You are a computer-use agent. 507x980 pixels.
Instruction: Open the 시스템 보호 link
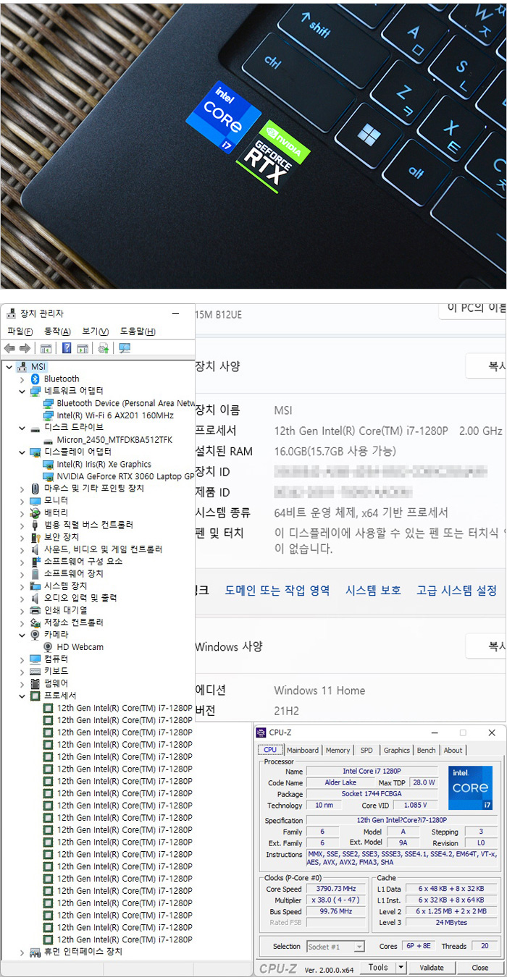(373, 590)
